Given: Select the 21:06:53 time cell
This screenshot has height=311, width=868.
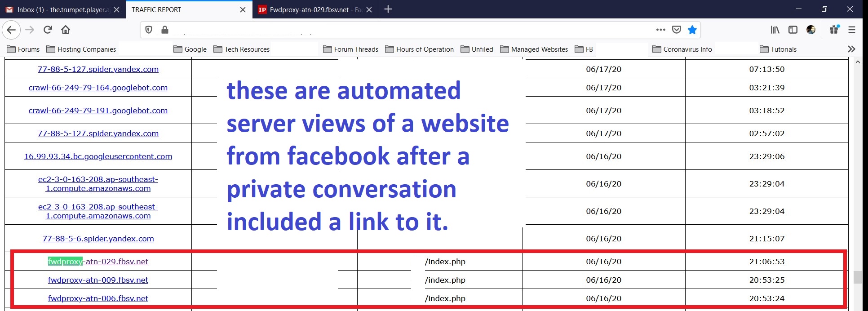Looking at the screenshot, I should [766, 262].
